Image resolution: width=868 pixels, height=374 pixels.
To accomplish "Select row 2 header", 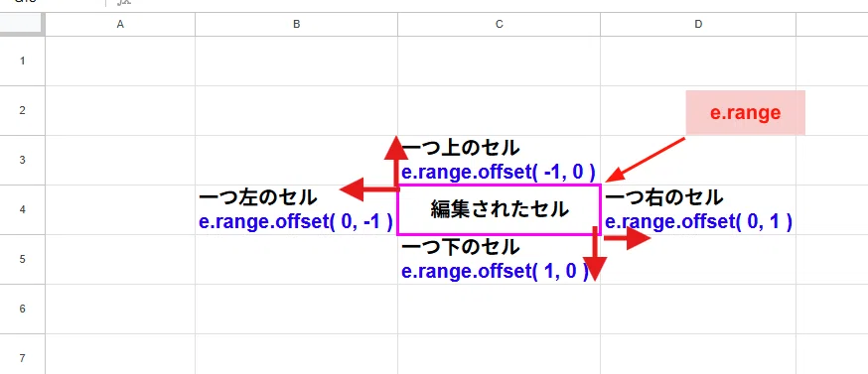I will [x=22, y=111].
